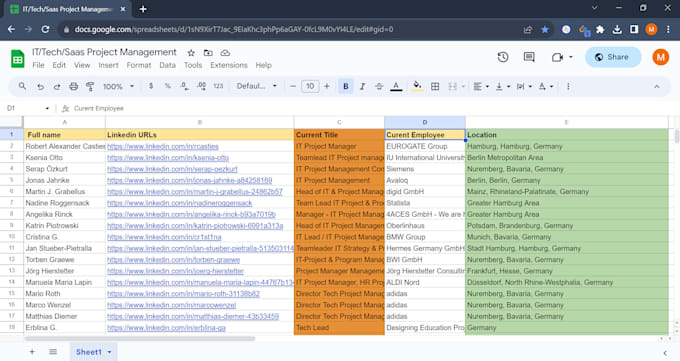Open the Tools menu
Viewport: 680px width, 361px height.
tap(193, 65)
